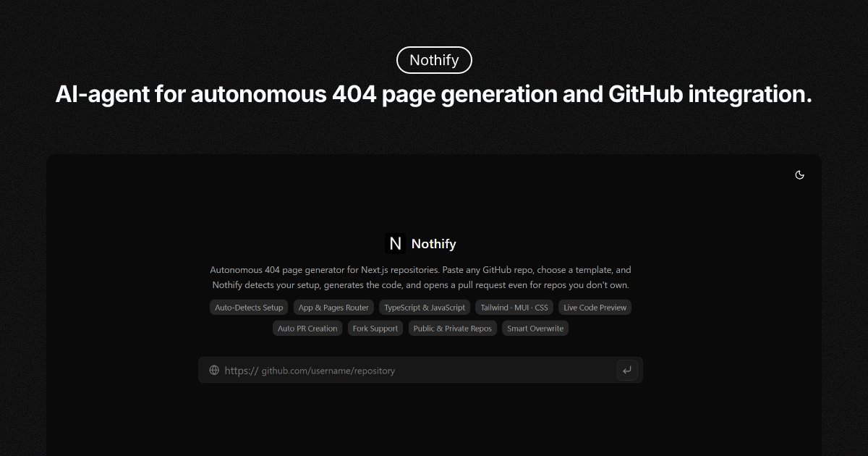Submit the repository URL with enter arrow
868x456 pixels.
point(626,370)
